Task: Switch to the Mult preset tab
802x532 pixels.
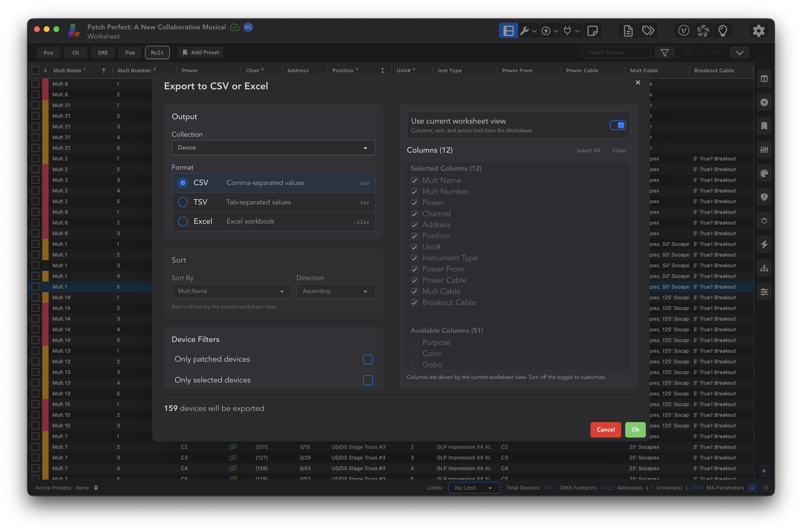Action: click(x=157, y=53)
